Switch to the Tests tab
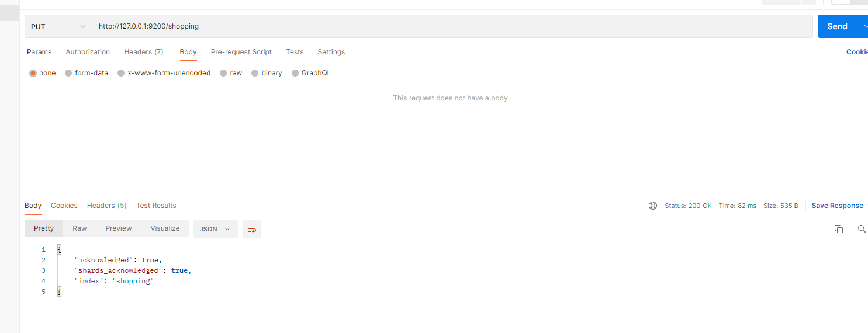This screenshot has width=868, height=333. 295,52
